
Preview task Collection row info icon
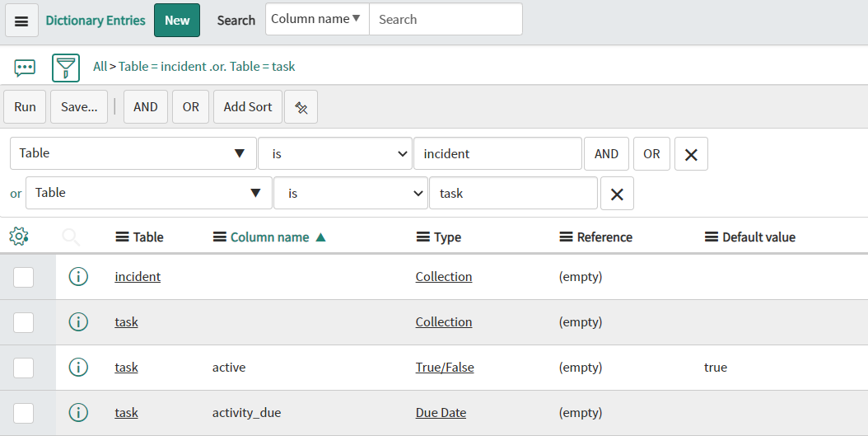(x=78, y=322)
